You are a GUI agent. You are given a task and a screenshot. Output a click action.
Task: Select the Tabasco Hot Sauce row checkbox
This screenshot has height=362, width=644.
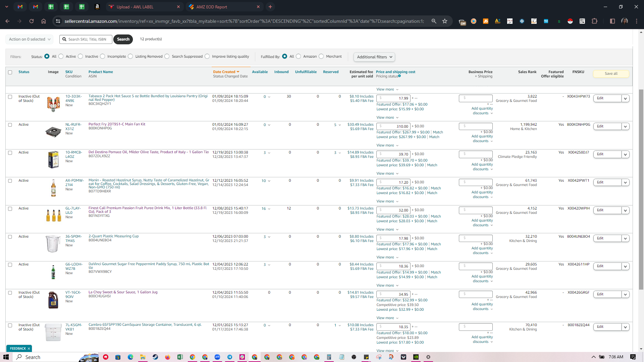pos(10,97)
